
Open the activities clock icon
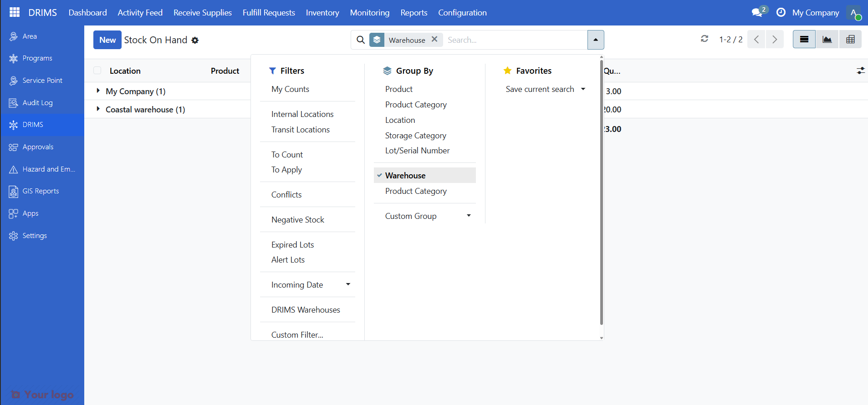(x=781, y=12)
